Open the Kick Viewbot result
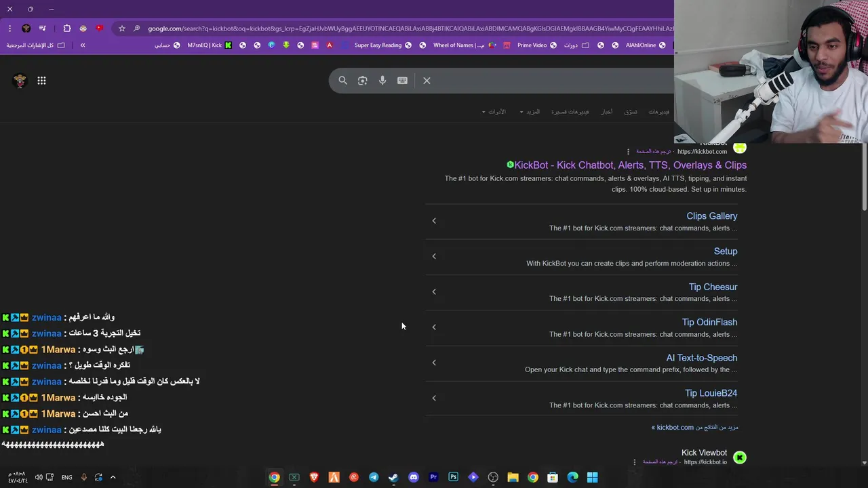 704,453
